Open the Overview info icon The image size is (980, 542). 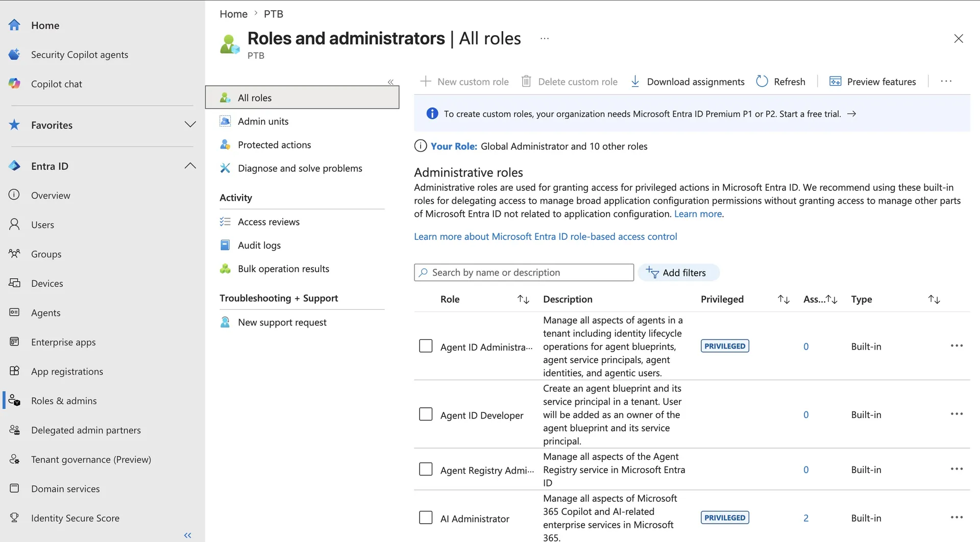click(x=14, y=195)
